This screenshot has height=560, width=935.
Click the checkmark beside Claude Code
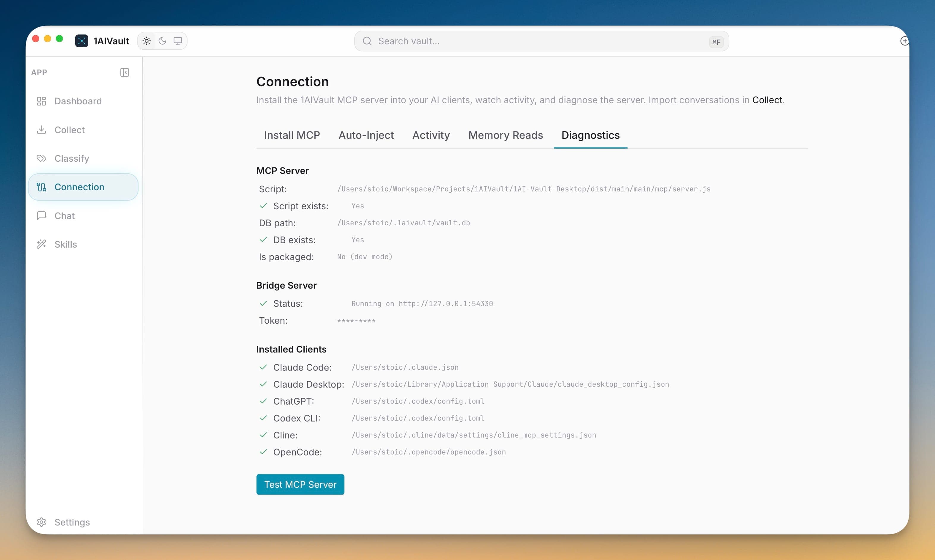[263, 368]
